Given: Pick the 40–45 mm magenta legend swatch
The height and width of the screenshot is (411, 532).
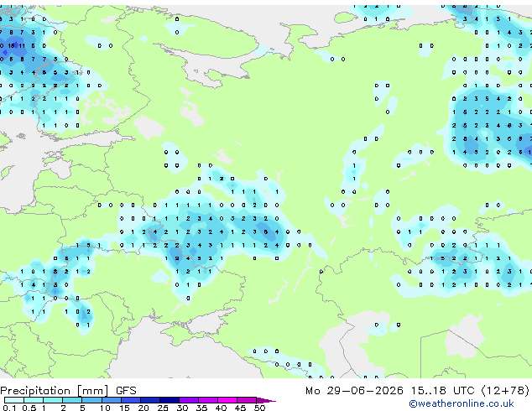Looking at the screenshot, I should (227, 400).
